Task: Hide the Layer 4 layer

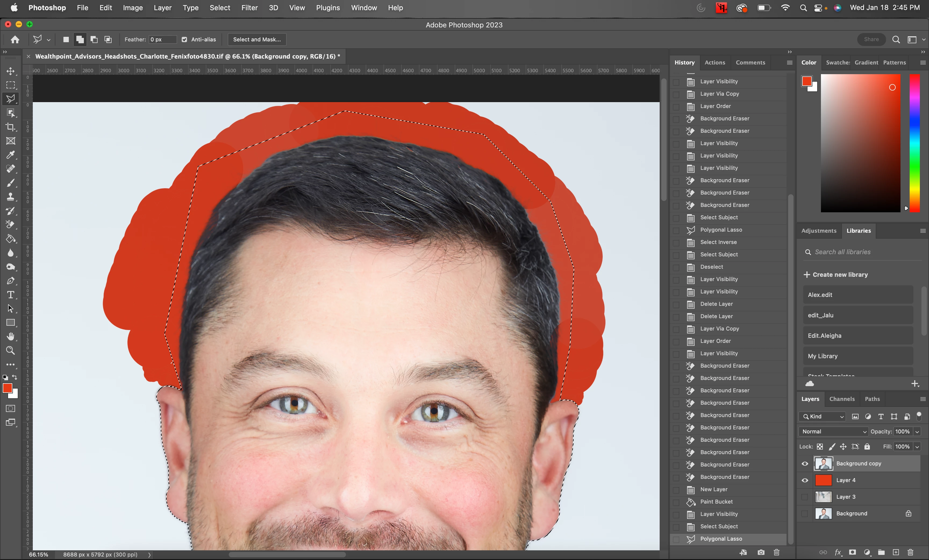Action: coord(805,480)
